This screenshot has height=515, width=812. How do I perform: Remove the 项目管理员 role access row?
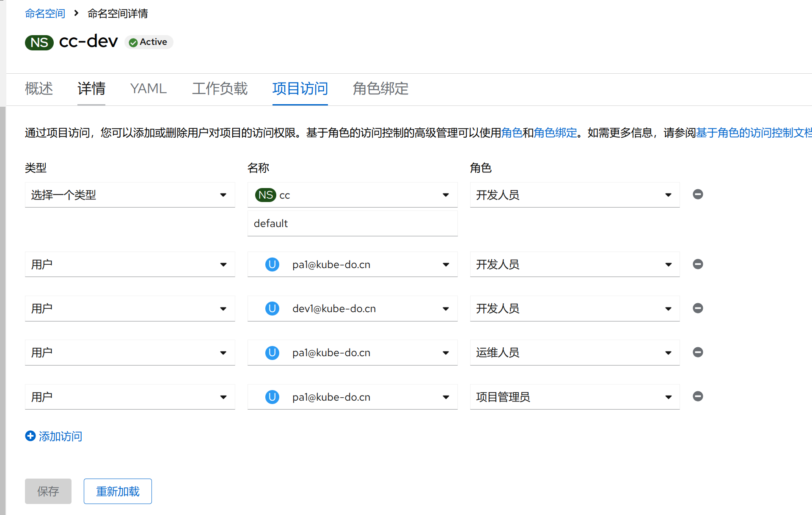point(698,396)
